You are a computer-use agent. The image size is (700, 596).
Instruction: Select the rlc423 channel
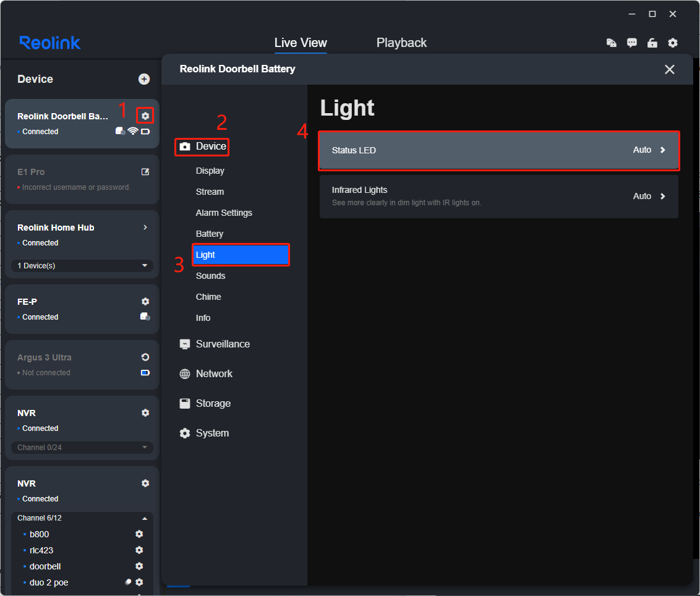[x=41, y=550]
